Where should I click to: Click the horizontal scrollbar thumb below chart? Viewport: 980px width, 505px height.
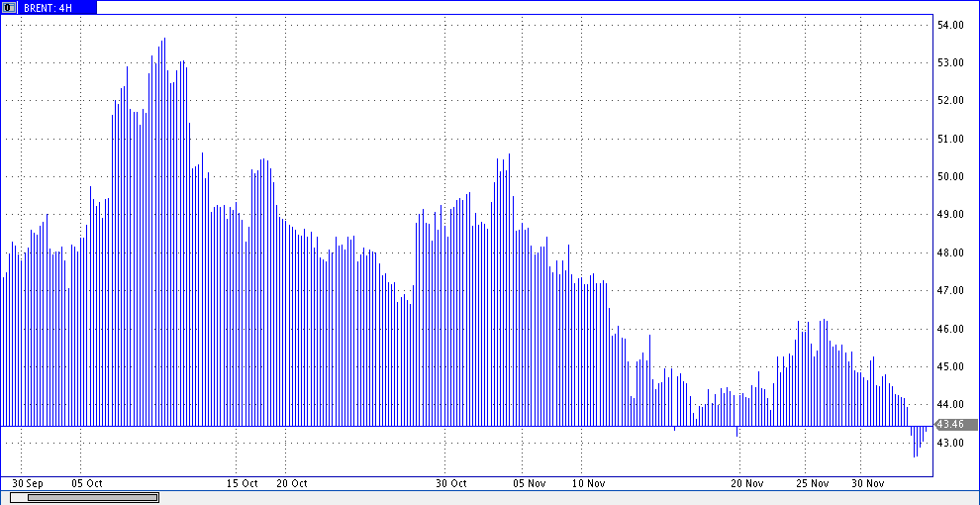(92, 497)
